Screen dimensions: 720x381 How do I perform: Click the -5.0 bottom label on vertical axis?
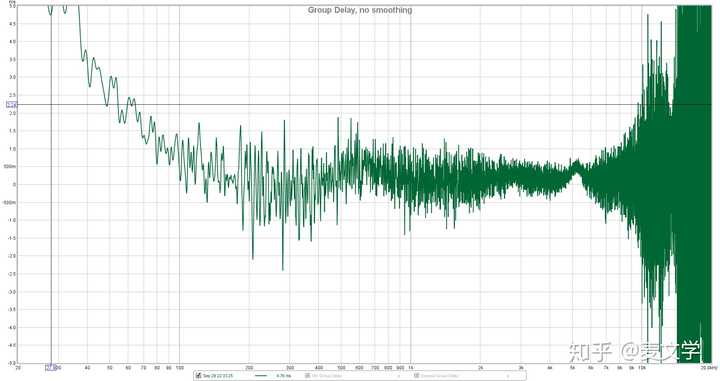point(11,362)
